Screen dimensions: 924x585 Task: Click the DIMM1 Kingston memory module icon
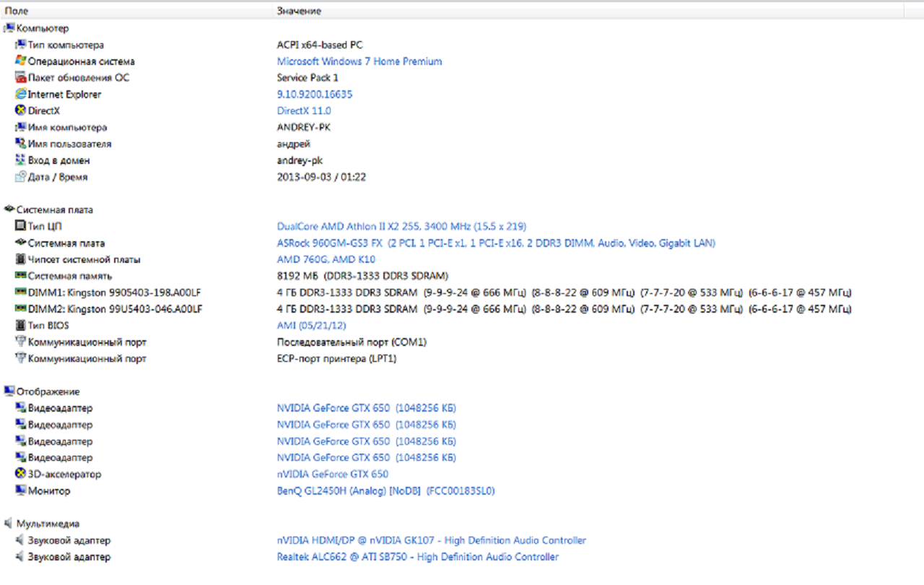tap(20, 292)
